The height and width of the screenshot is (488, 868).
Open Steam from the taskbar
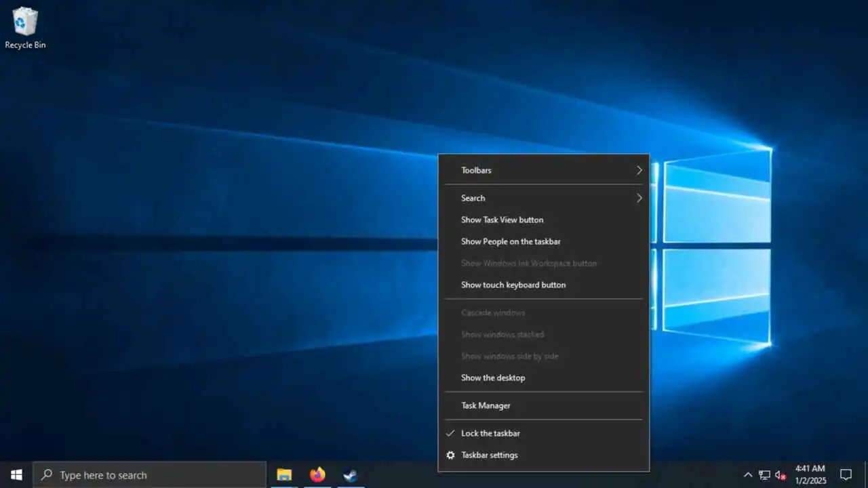[350, 474]
